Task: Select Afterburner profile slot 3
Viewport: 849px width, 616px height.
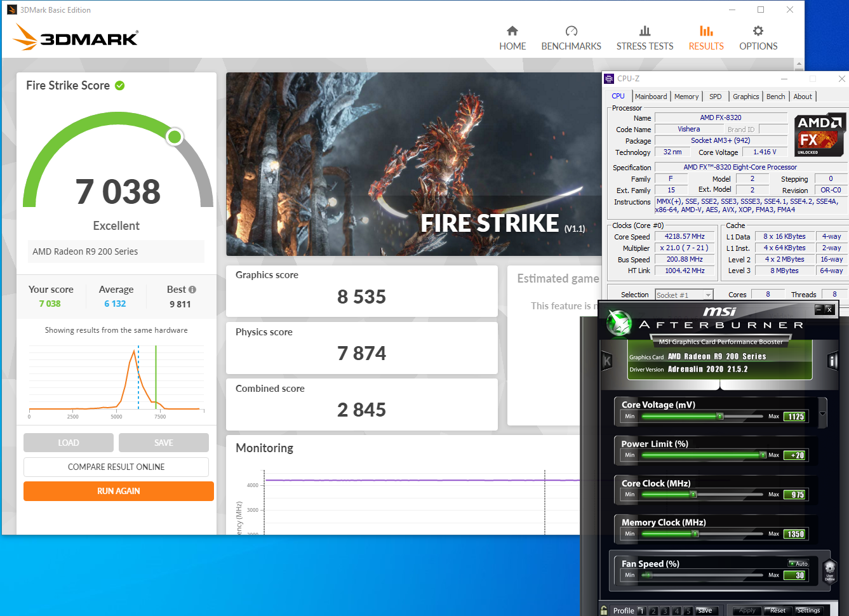Action: [665, 611]
